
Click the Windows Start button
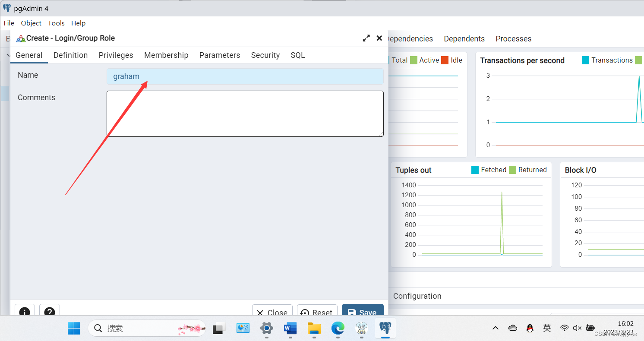(x=74, y=328)
